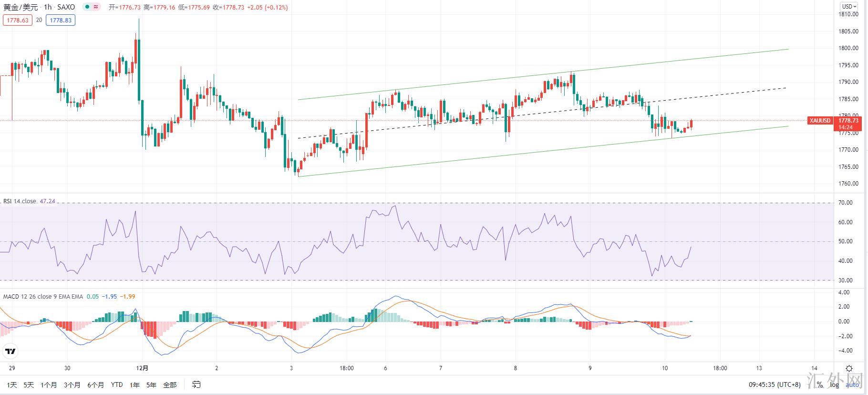Click the 黄金/美元 symbol title

click(21, 7)
